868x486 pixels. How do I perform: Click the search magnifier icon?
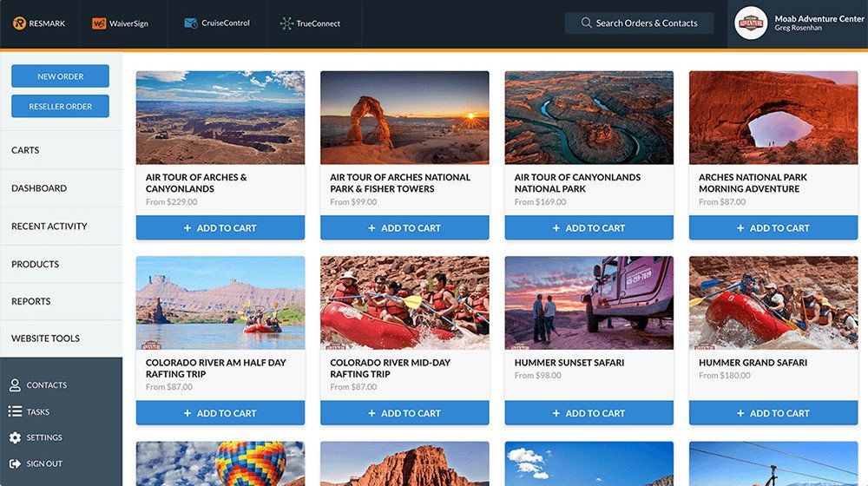(x=586, y=23)
